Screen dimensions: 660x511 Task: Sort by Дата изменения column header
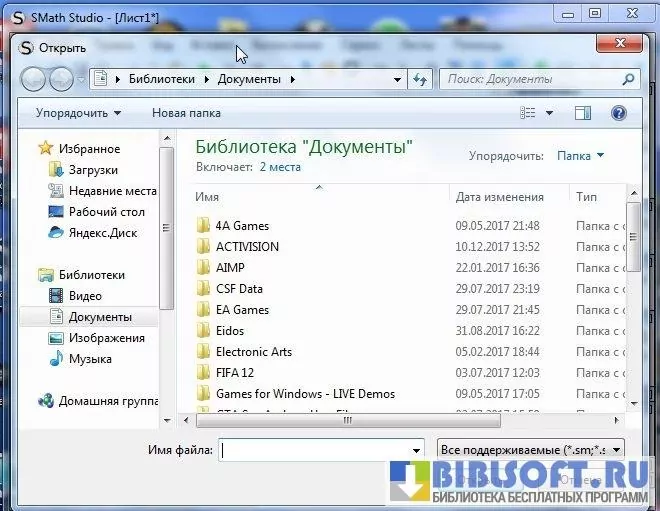point(500,197)
